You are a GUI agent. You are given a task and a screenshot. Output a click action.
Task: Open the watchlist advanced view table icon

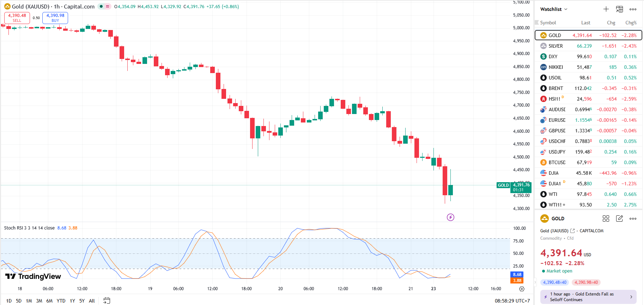tap(619, 9)
